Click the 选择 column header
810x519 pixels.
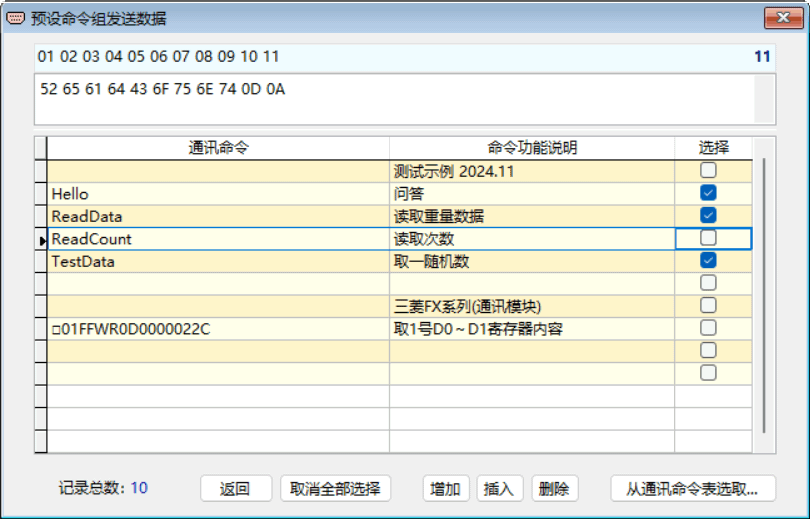point(713,148)
